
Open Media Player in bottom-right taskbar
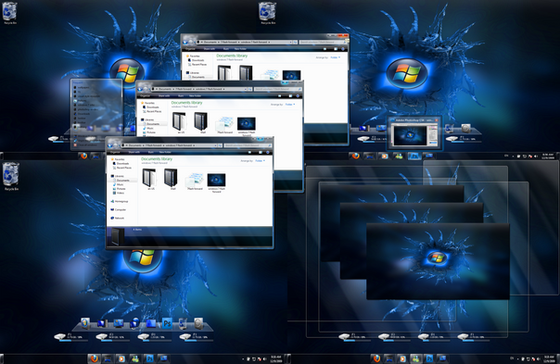pyautogui.click(x=402, y=358)
